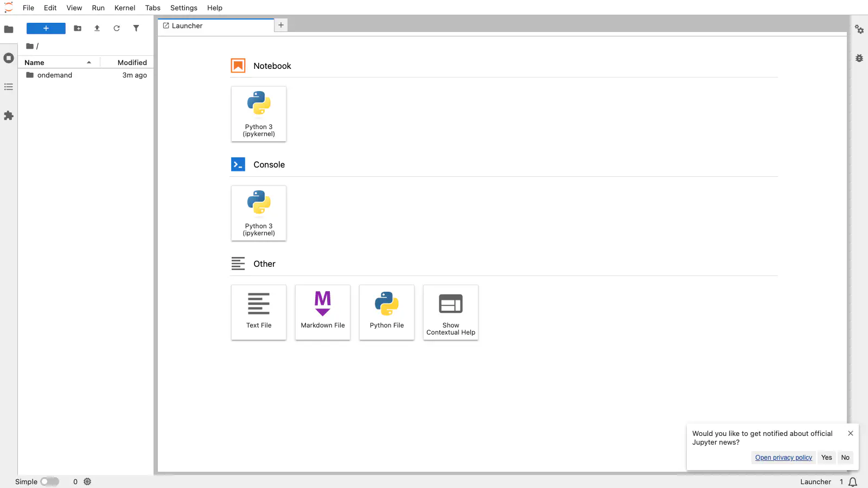This screenshot has width=868, height=488.
Task: Click the '0' terminals count in status bar
Action: pyautogui.click(x=75, y=481)
